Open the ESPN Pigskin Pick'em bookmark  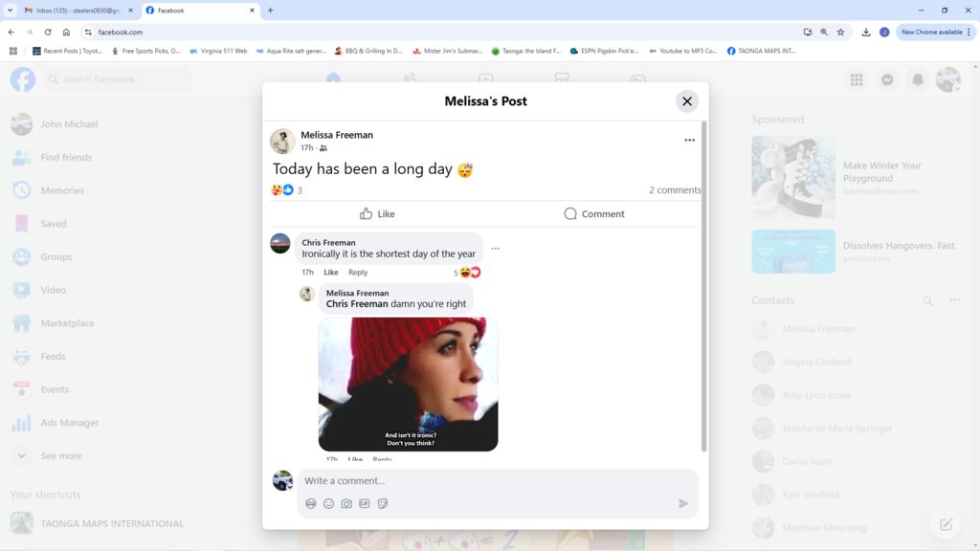click(x=604, y=51)
